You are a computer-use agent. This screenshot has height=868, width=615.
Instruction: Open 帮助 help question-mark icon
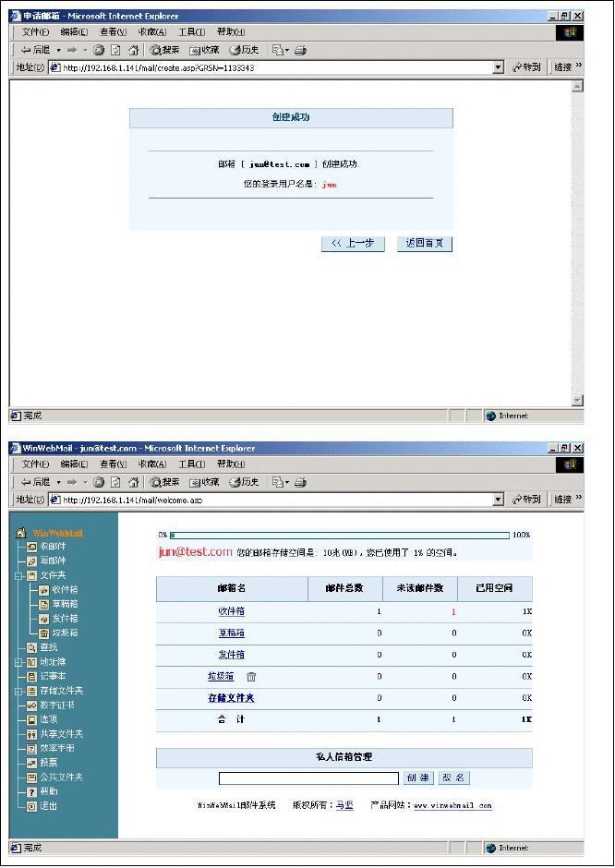(x=31, y=791)
